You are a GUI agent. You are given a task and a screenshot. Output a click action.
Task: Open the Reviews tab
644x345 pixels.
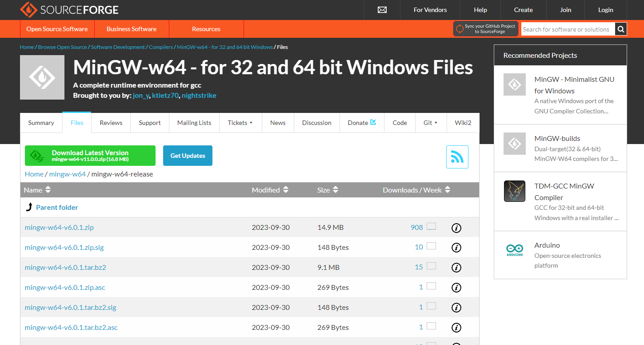click(x=110, y=123)
